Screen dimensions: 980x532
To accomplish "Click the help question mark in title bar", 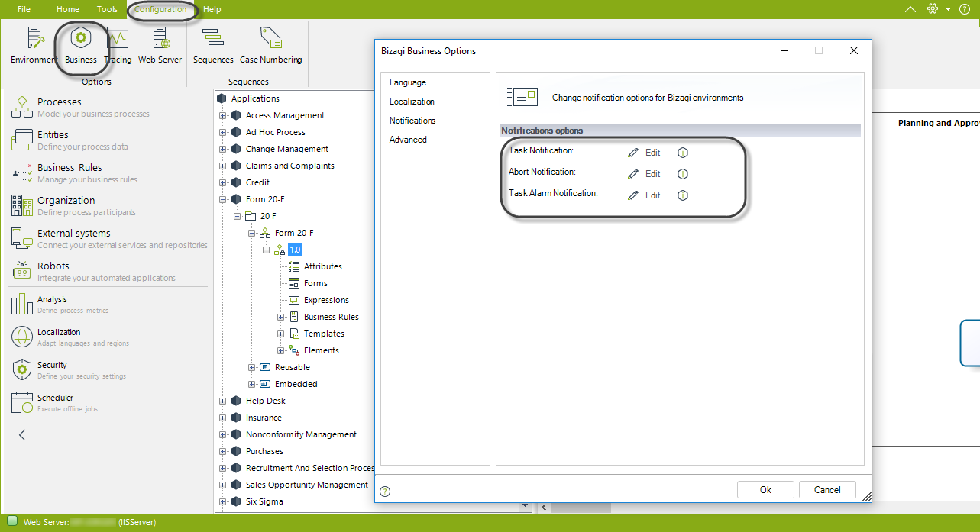I will [964, 9].
